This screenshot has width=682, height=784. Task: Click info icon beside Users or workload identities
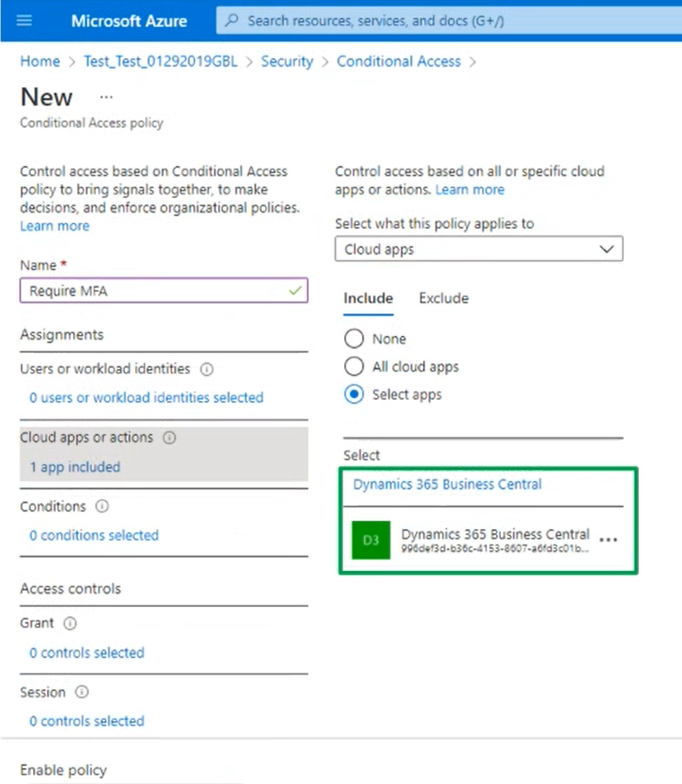tap(207, 369)
